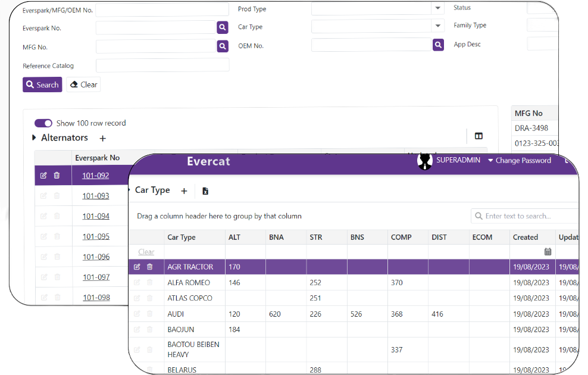Sort by the COMP column header
588x375 pixels.
(401, 237)
